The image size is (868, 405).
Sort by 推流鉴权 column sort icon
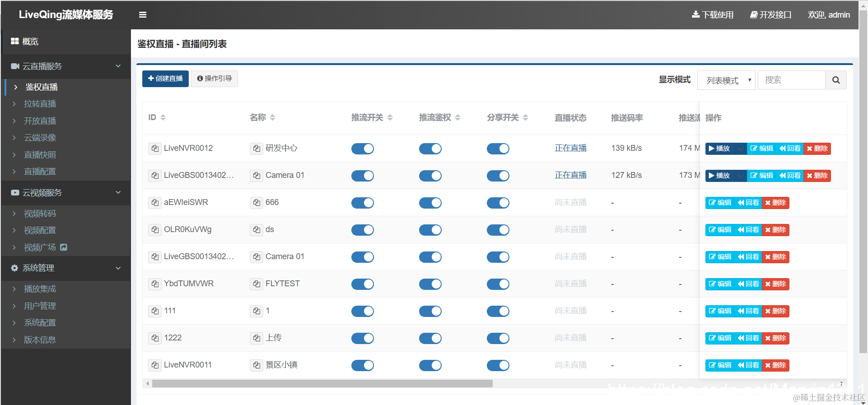[x=458, y=117]
